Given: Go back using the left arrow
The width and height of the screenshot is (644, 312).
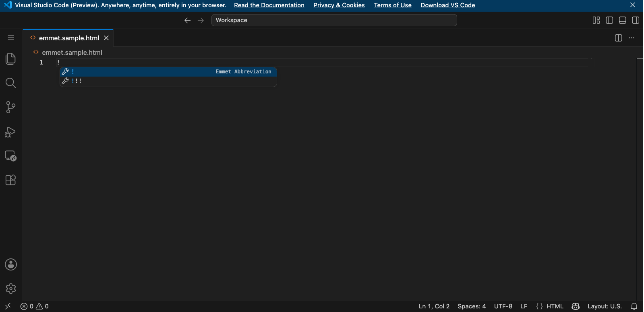Looking at the screenshot, I should click(x=187, y=20).
